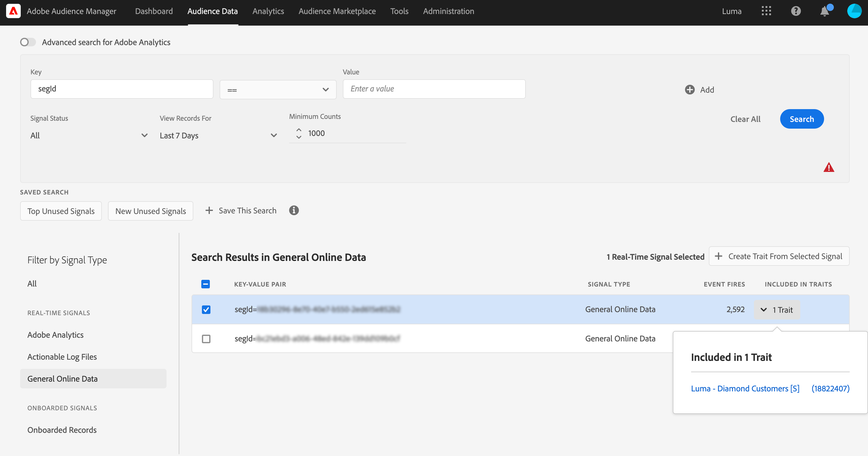This screenshot has width=868, height=456.
Task: Click the red warning triangle icon
Action: (829, 167)
